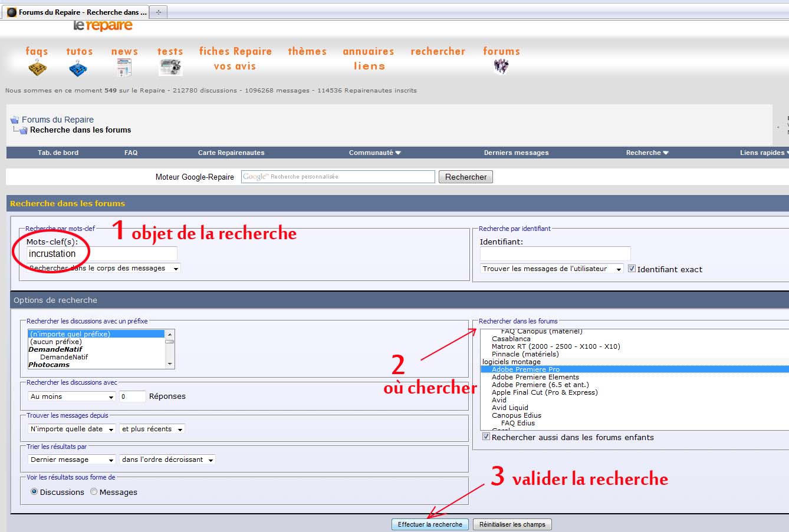Expand the Communauté menu
The height and width of the screenshot is (532, 789).
[374, 153]
